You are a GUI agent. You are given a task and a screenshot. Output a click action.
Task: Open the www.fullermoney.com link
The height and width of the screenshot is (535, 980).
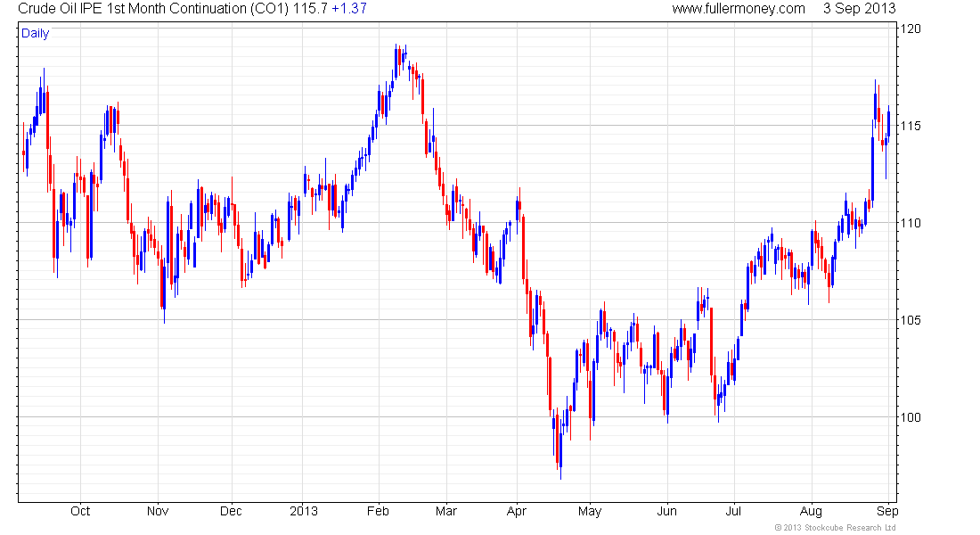[739, 9]
